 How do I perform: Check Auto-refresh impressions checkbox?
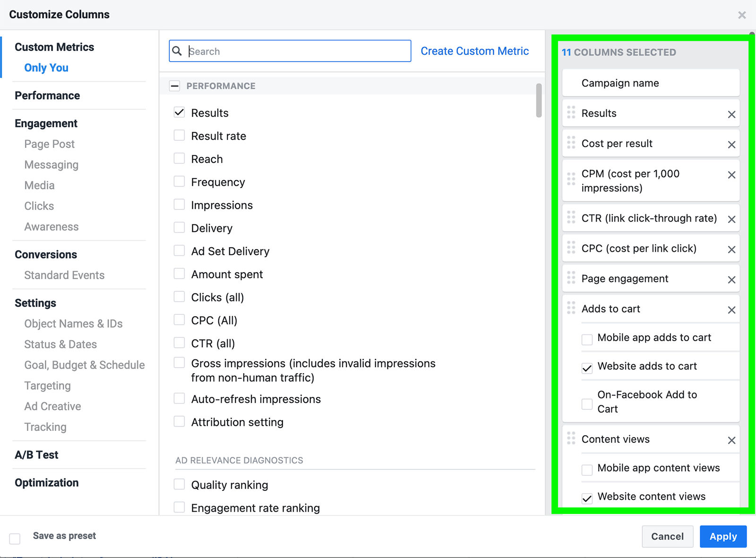(x=179, y=398)
